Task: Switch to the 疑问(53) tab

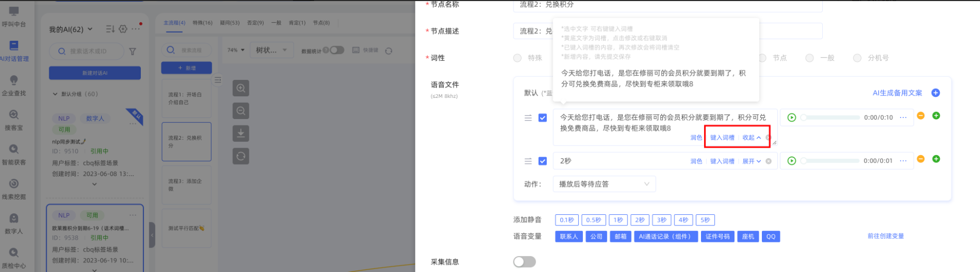Action: click(230, 23)
